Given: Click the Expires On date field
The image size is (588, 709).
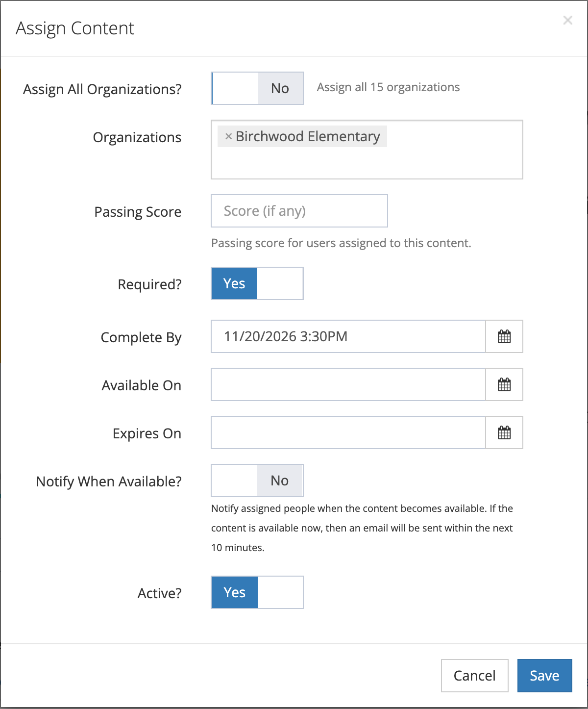Looking at the screenshot, I should (x=348, y=432).
